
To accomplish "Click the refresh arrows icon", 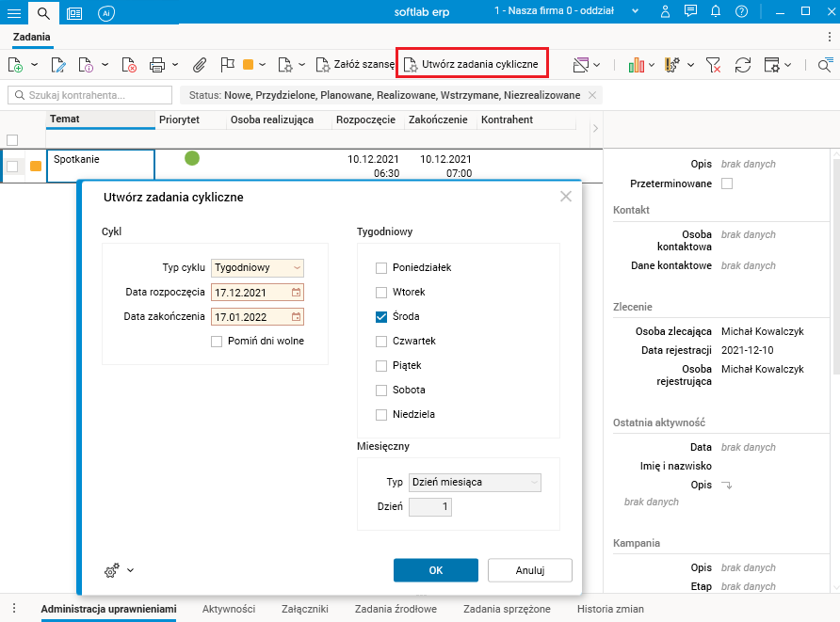I will [x=743, y=65].
